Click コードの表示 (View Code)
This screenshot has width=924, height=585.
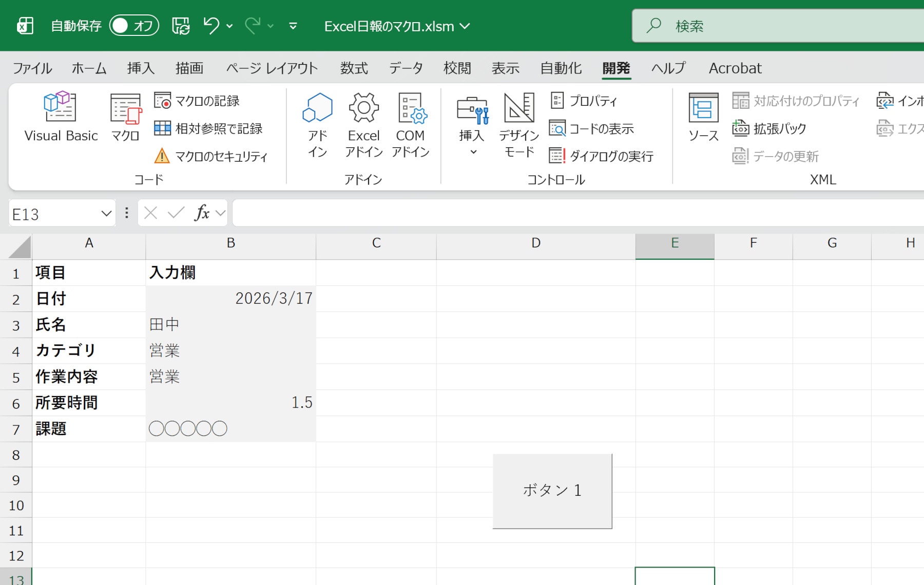tap(592, 129)
